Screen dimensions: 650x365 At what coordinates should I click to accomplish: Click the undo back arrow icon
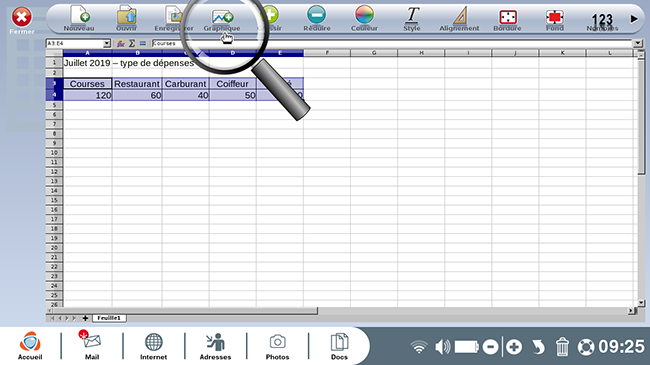[538, 347]
